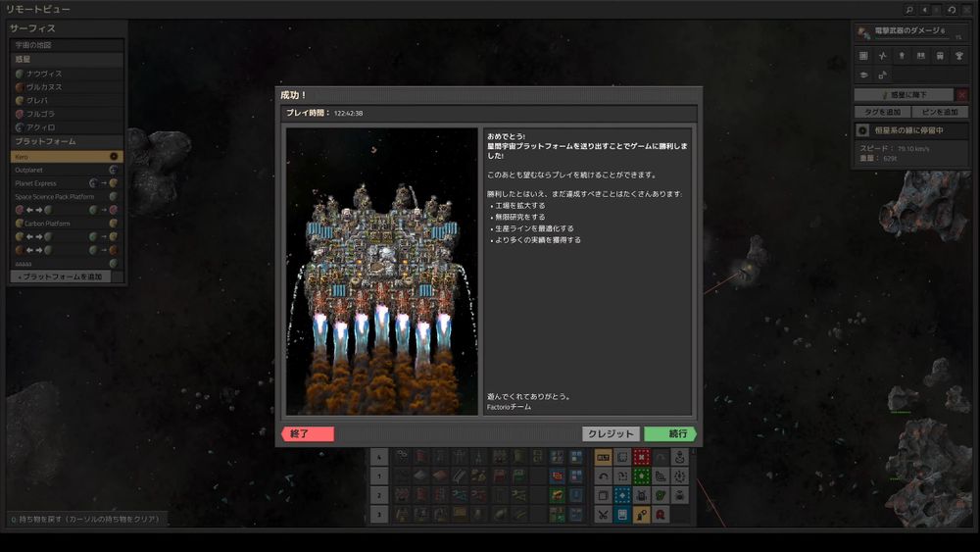Viewport: 980px width, 552px height.
Task: Select quickbar row 4 button
Action: [x=378, y=457]
